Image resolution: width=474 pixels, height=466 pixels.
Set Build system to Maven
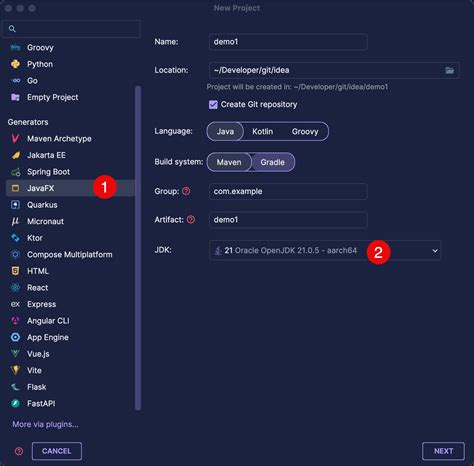click(229, 162)
